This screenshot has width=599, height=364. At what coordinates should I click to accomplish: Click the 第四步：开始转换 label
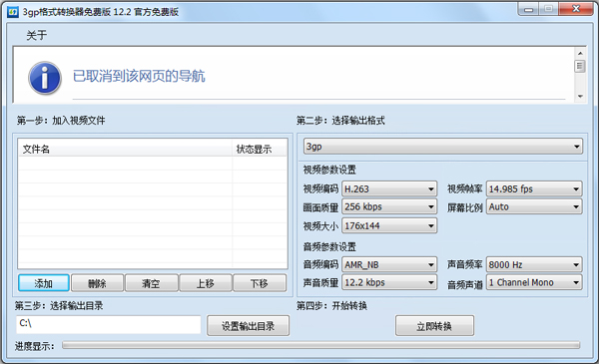tap(332, 305)
